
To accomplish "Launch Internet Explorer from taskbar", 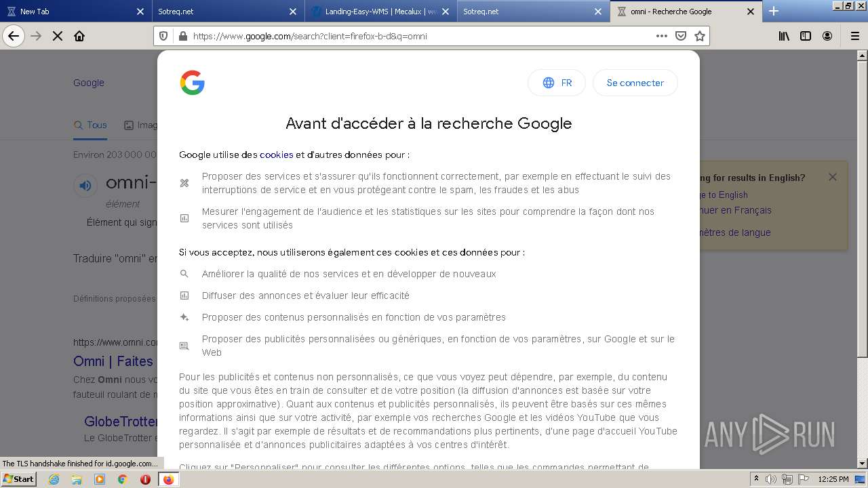I will click(x=54, y=479).
